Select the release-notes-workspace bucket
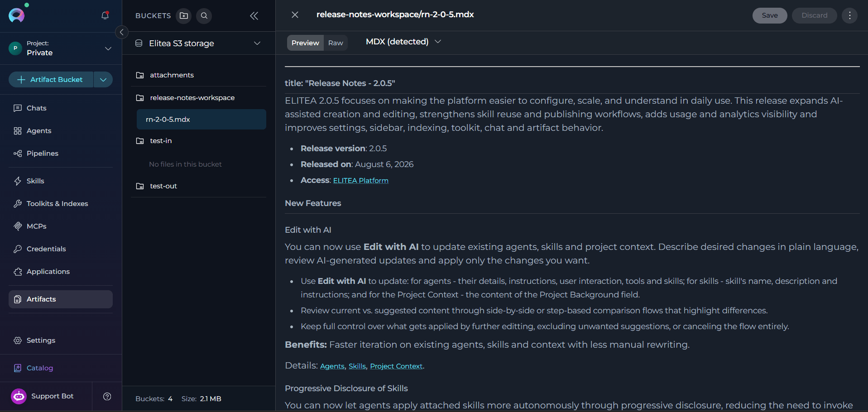This screenshot has height=412, width=868. [199, 98]
